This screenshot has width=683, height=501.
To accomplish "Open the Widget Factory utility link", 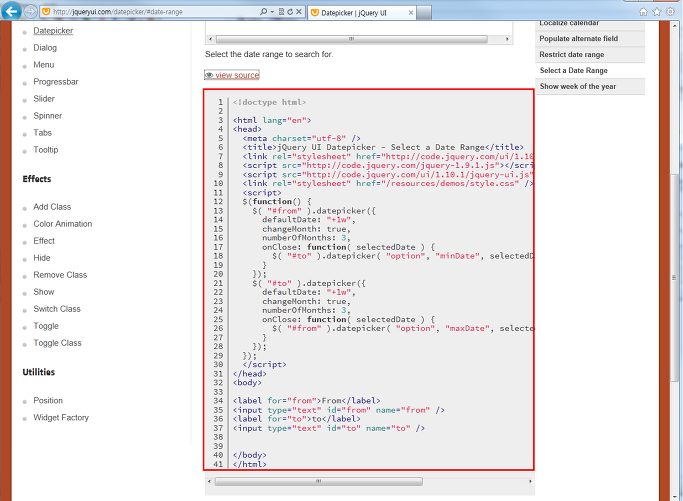I will tap(61, 417).
